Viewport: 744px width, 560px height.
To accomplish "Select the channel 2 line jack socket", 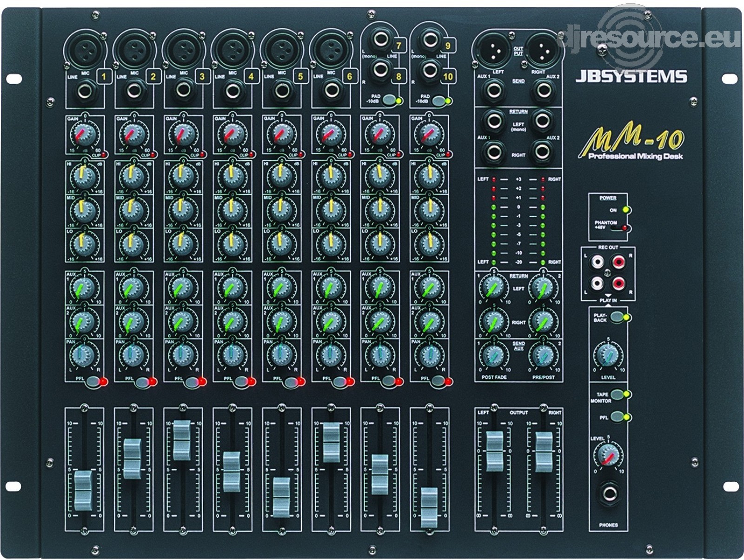I will point(135,90).
